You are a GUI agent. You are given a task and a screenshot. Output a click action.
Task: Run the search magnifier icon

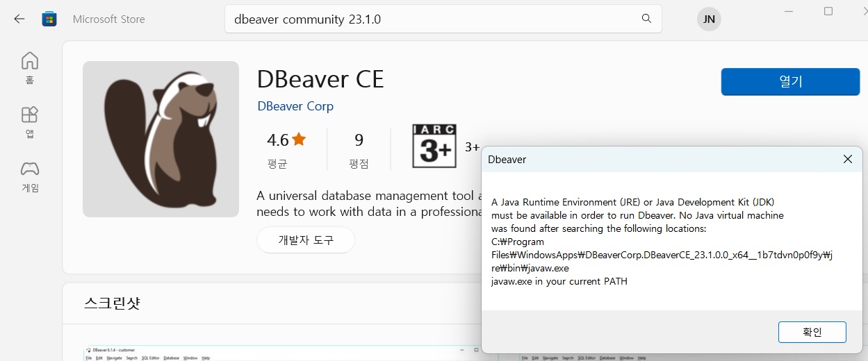coord(646,19)
